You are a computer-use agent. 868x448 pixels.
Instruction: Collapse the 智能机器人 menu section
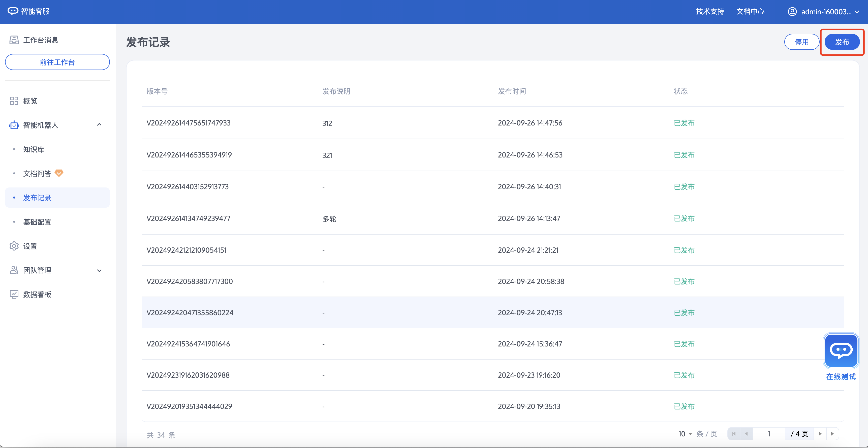[99, 125]
